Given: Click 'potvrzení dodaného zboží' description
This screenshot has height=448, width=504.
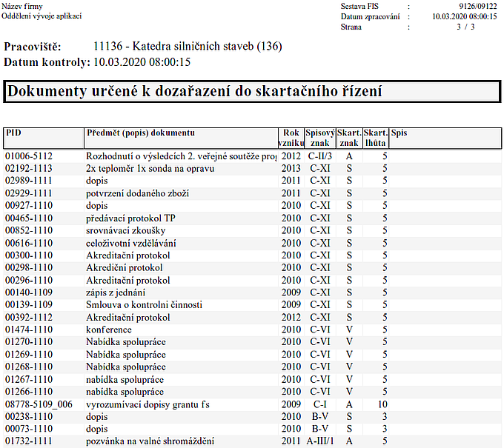Looking at the screenshot, I should click(137, 193).
